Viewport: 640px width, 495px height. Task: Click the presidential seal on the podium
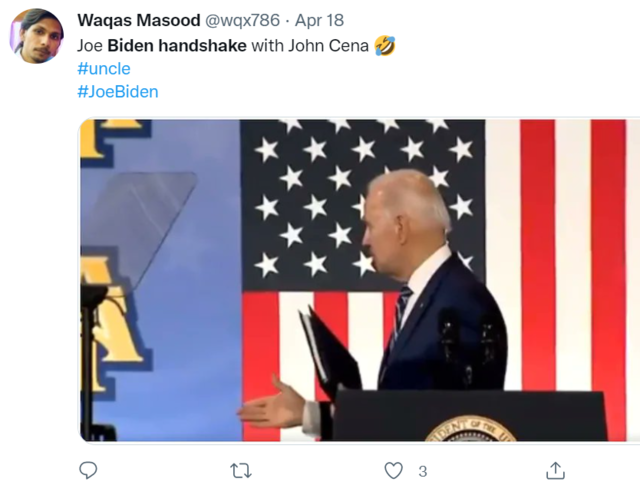[471, 428]
